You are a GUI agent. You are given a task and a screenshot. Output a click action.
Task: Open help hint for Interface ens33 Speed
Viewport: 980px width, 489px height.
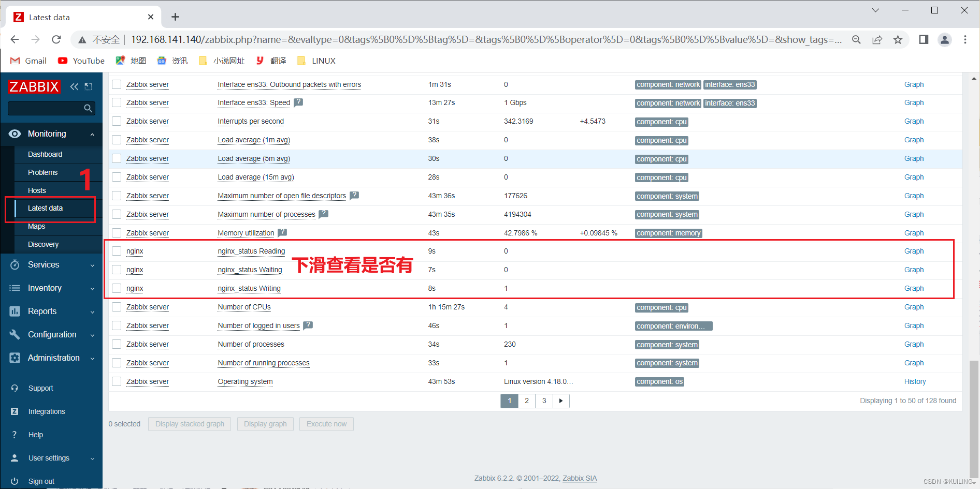(298, 102)
